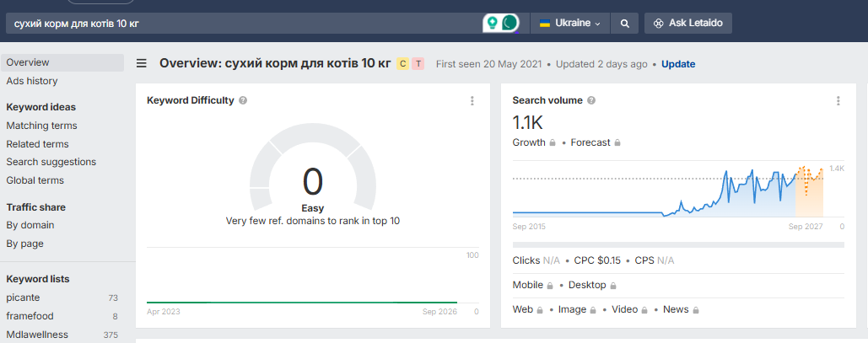Open Search volume card three-dot menu
This screenshot has width=868, height=343.
pos(838,100)
